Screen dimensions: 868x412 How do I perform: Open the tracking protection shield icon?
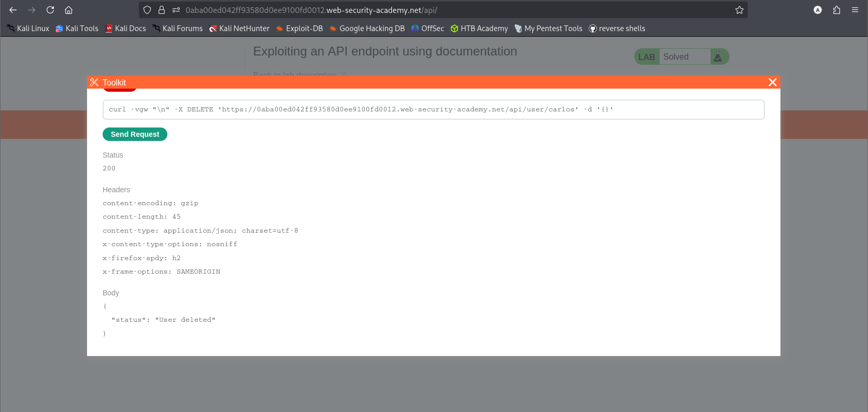click(147, 10)
